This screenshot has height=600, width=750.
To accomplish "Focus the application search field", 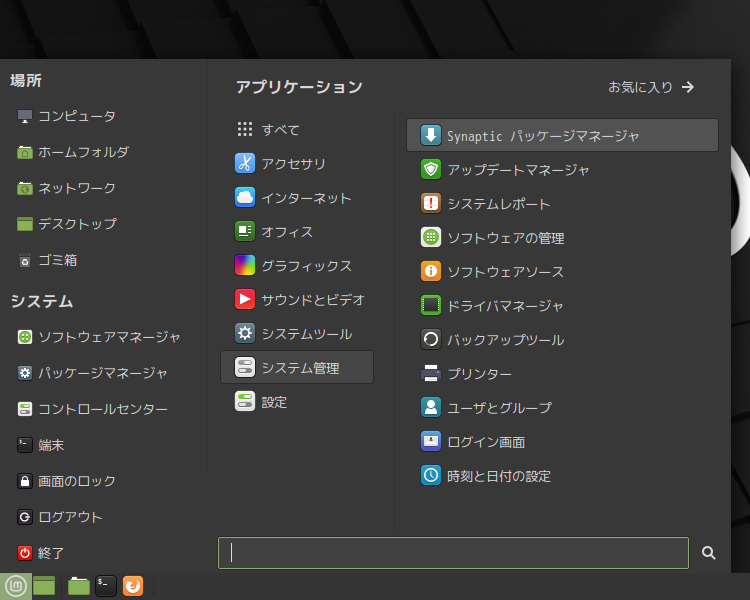I will pyautogui.click(x=453, y=553).
